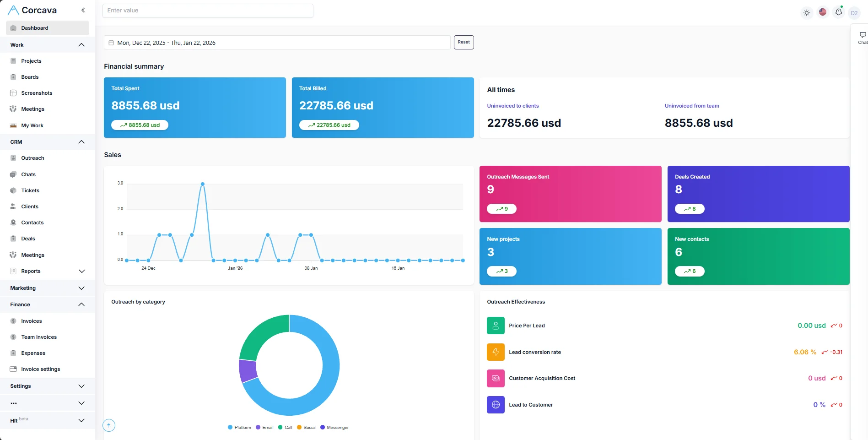868x440 pixels.
Task: Change language using the US flag
Action: tap(822, 12)
